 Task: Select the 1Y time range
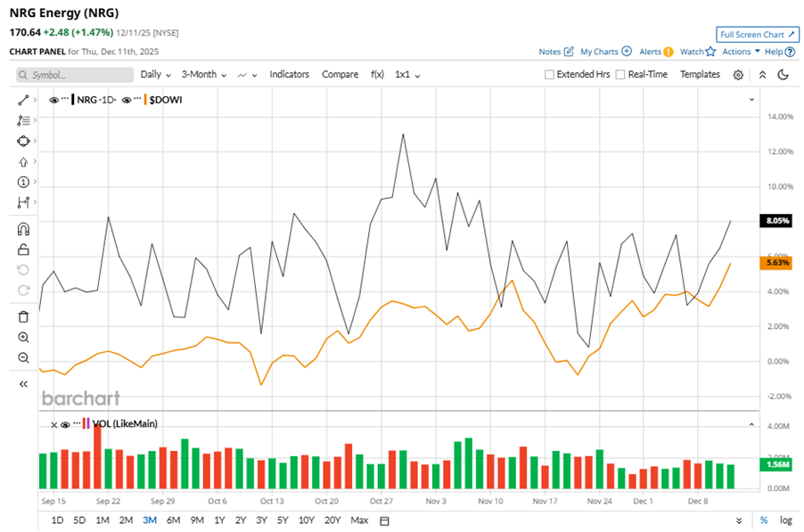click(x=219, y=520)
